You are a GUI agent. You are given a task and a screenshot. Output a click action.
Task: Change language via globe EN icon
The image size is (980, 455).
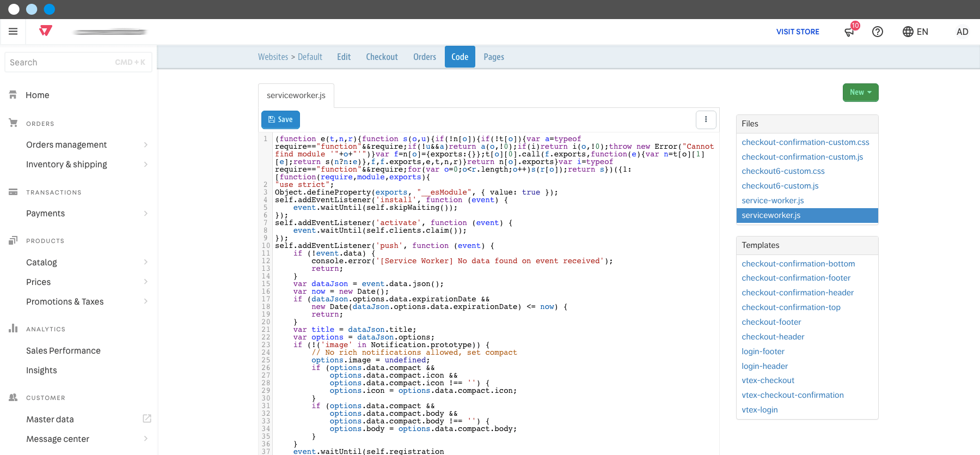pos(915,32)
